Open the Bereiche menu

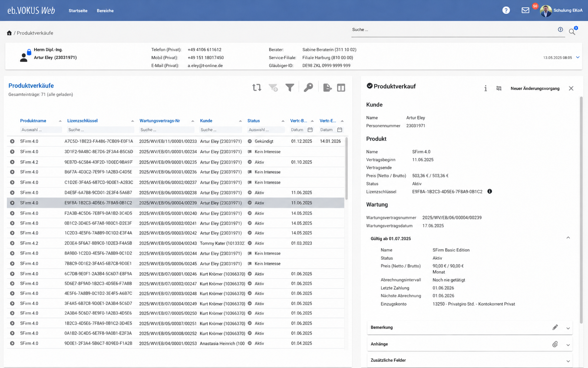(x=105, y=11)
